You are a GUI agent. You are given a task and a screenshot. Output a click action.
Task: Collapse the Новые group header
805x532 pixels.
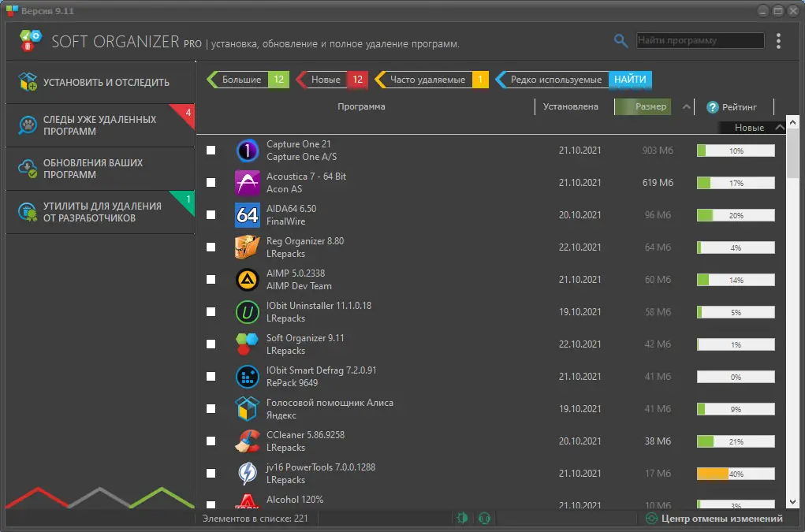(x=780, y=127)
